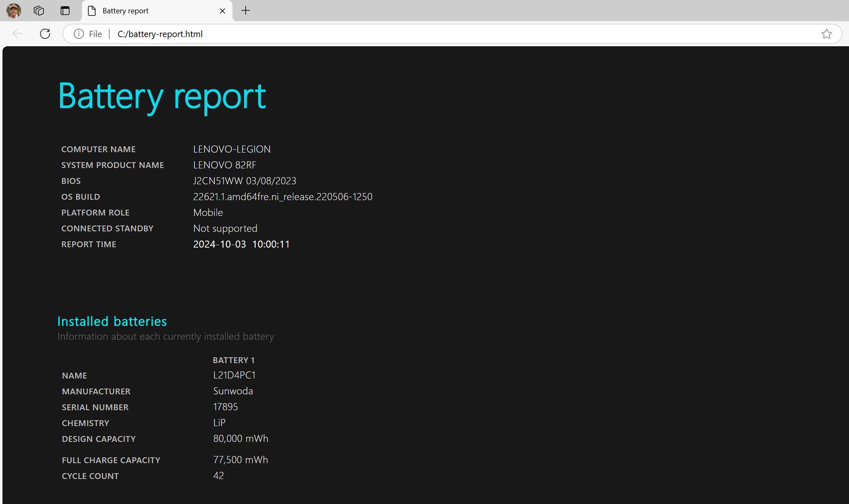Click the back navigation arrow
The image size is (849, 504).
pyautogui.click(x=18, y=34)
